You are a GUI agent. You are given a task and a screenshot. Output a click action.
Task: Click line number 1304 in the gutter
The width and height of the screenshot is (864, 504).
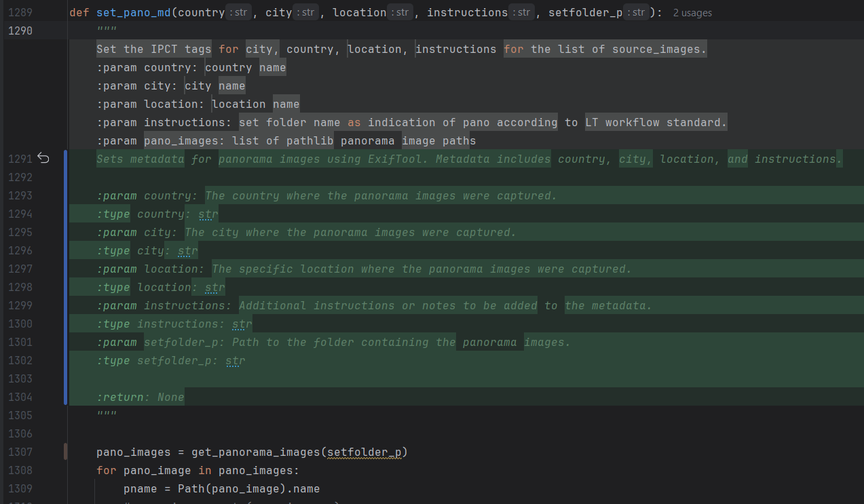(x=20, y=397)
